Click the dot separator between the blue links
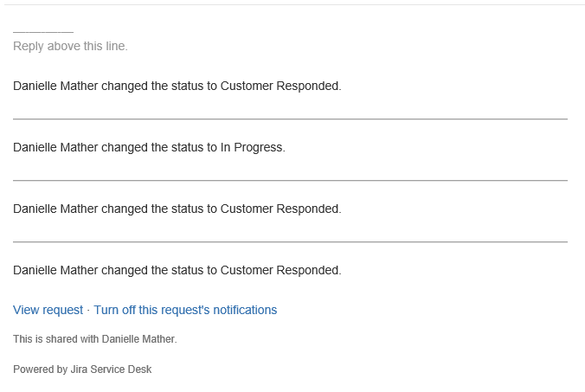 tap(88, 311)
